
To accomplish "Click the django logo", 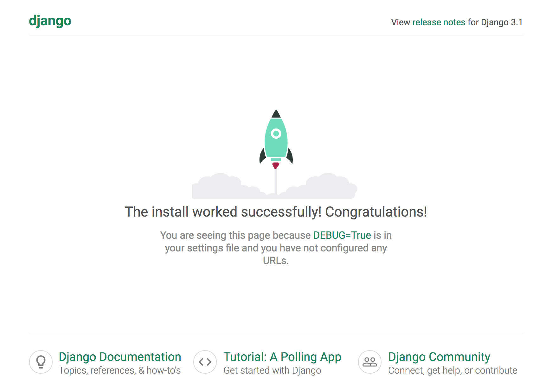I will pos(50,21).
